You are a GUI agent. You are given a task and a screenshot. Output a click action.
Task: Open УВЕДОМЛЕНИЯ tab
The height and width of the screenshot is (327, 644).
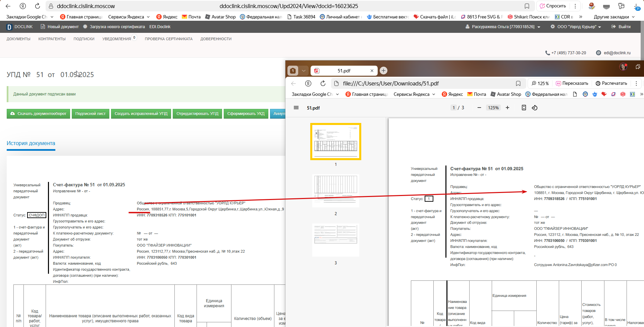[117, 39]
